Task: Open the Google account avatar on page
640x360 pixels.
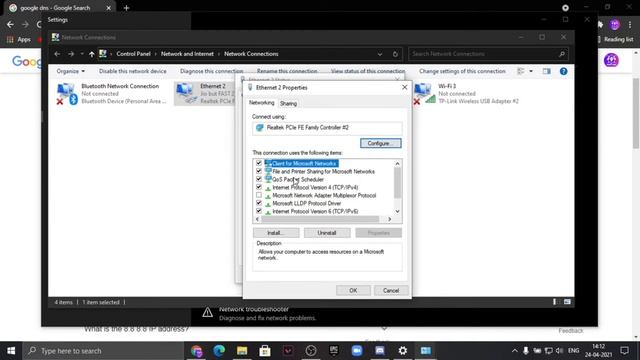Action: 611,60
